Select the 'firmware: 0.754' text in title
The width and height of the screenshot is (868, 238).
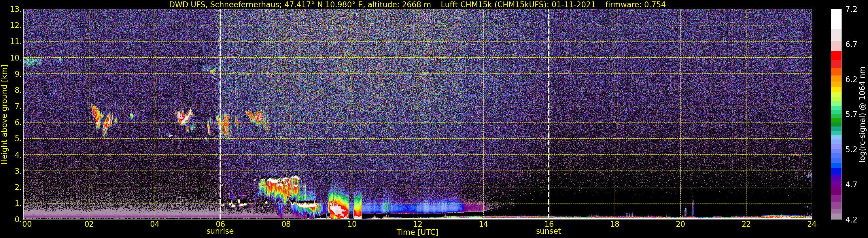pyautogui.click(x=636, y=4)
